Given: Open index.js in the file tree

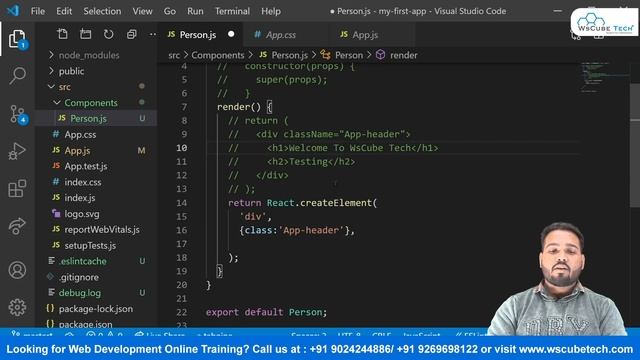Looking at the screenshot, I should click(x=96, y=198).
